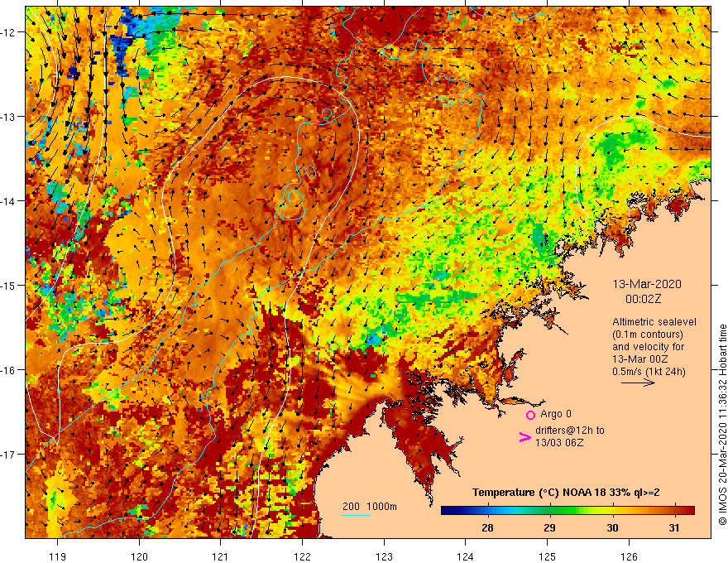728x563 pixels.
Task: Click the latitude axis label -16
Action: [9, 370]
